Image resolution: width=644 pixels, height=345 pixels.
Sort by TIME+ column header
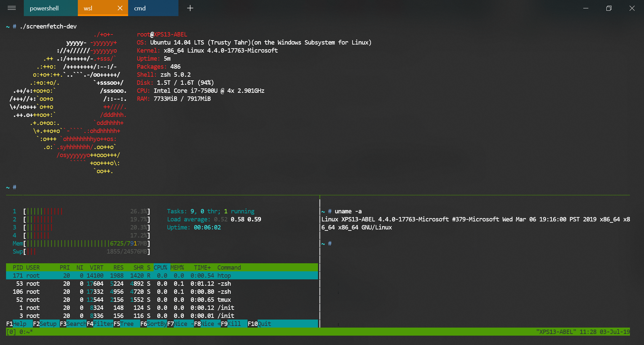tap(202, 268)
